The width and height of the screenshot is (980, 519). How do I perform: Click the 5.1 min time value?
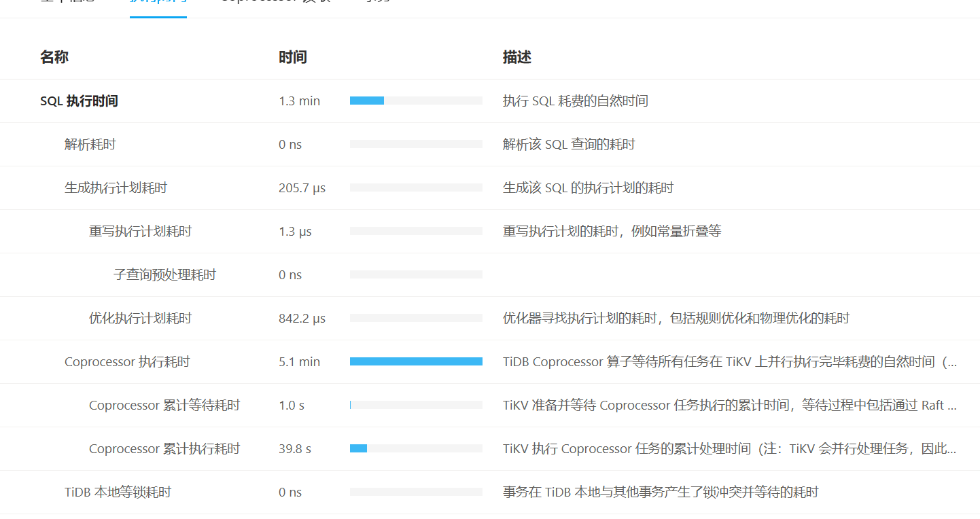(x=299, y=362)
